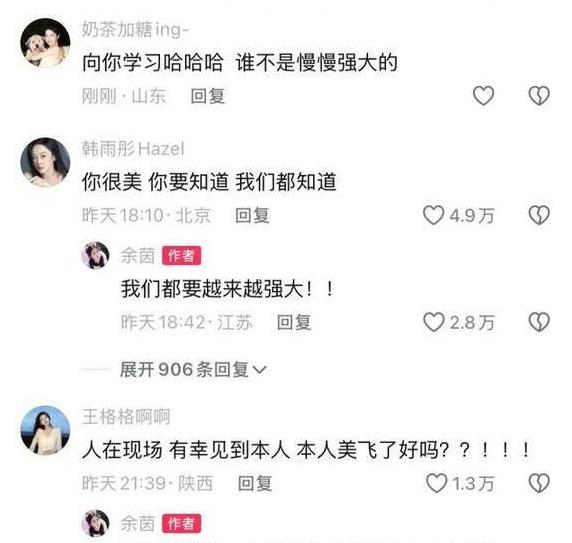This screenshot has height=543, width=572.
Task: Open 韩雨彤Hazel's avatar picture
Action: click(x=45, y=162)
